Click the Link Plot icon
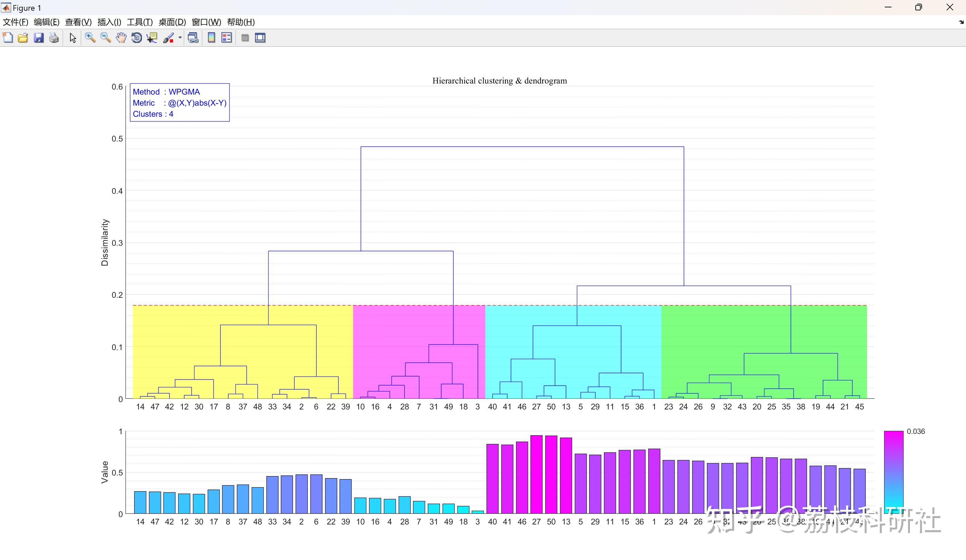This screenshot has height=560, width=966. [193, 38]
